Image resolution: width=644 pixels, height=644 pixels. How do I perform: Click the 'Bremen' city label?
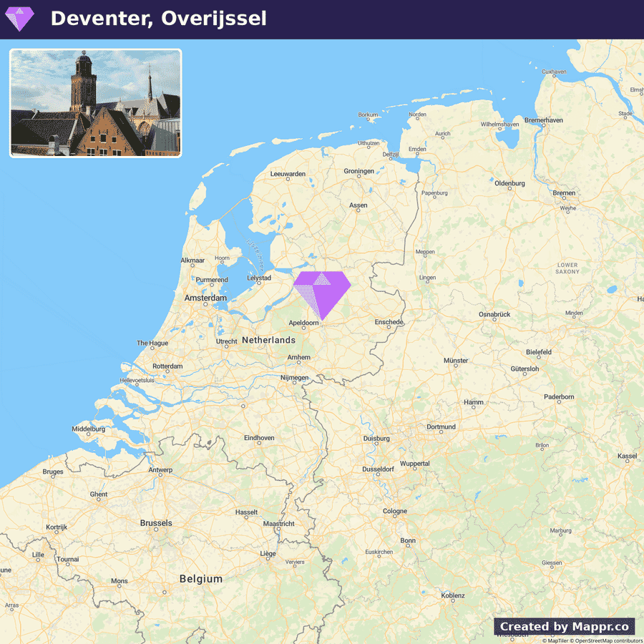coord(564,192)
